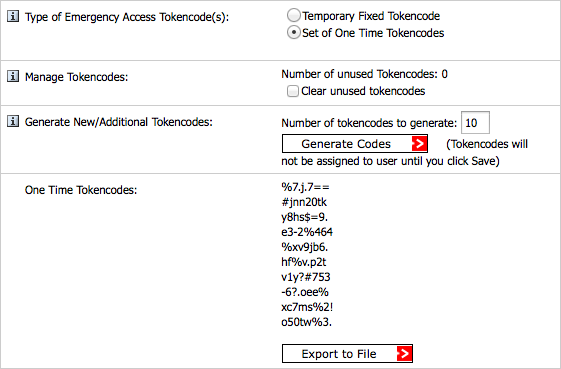Select Temporary Fixed Tokencode radio button

293,15
